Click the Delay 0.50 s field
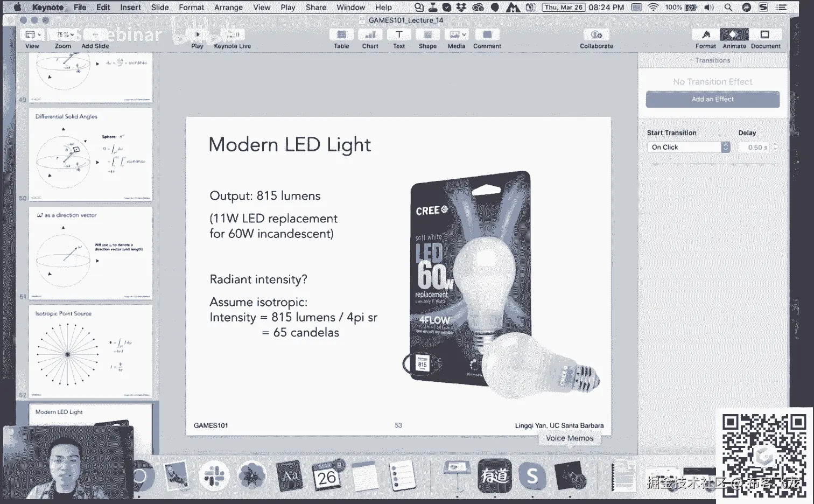 pos(755,147)
